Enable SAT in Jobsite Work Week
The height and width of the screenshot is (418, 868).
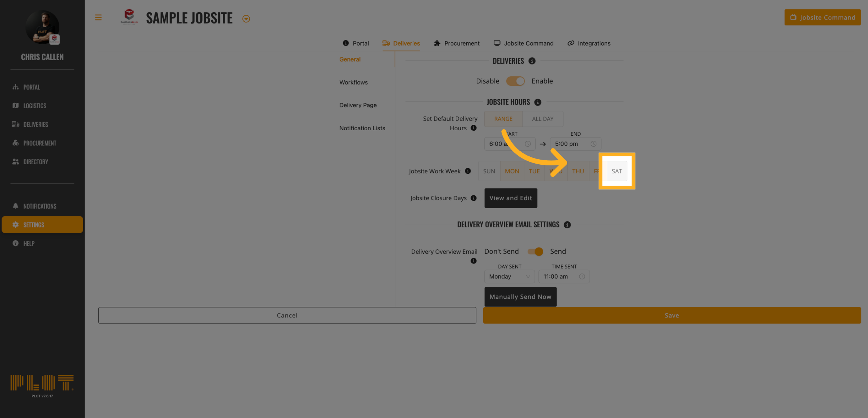click(617, 171)
